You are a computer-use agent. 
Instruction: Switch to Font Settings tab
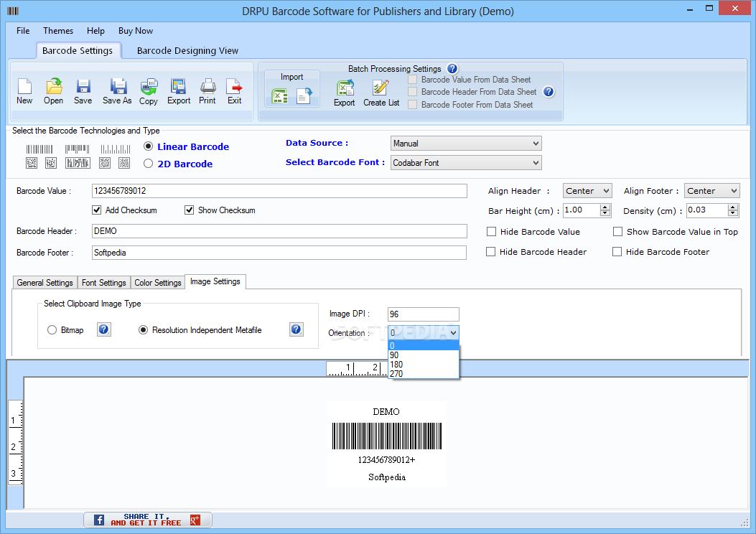point(103,282)
